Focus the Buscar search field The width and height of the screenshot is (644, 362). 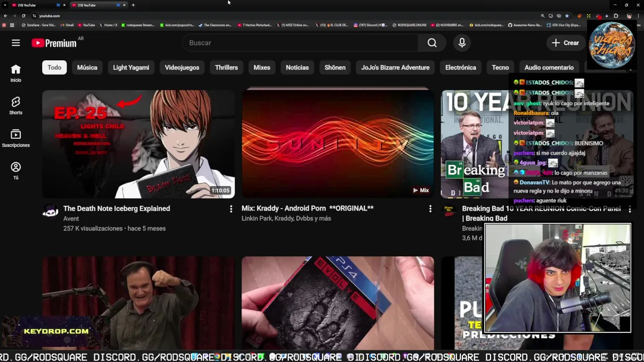[300, 43]
